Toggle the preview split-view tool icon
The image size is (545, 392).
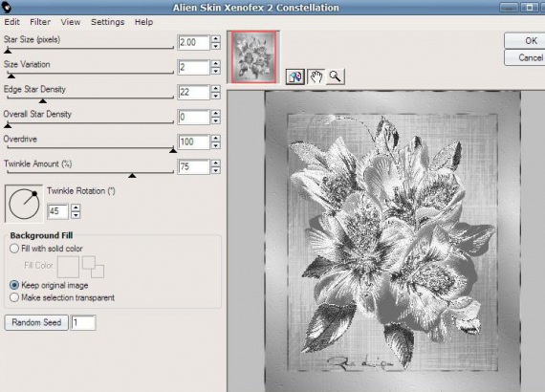pos(295,76)
